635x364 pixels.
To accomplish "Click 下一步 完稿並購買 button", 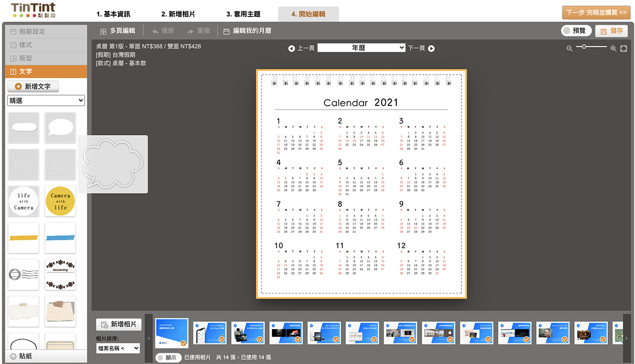I will [x=596, y=13].
